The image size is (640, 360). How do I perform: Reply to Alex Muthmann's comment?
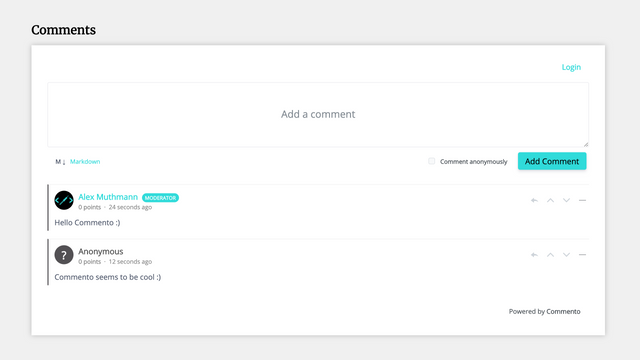coord(534,200)
